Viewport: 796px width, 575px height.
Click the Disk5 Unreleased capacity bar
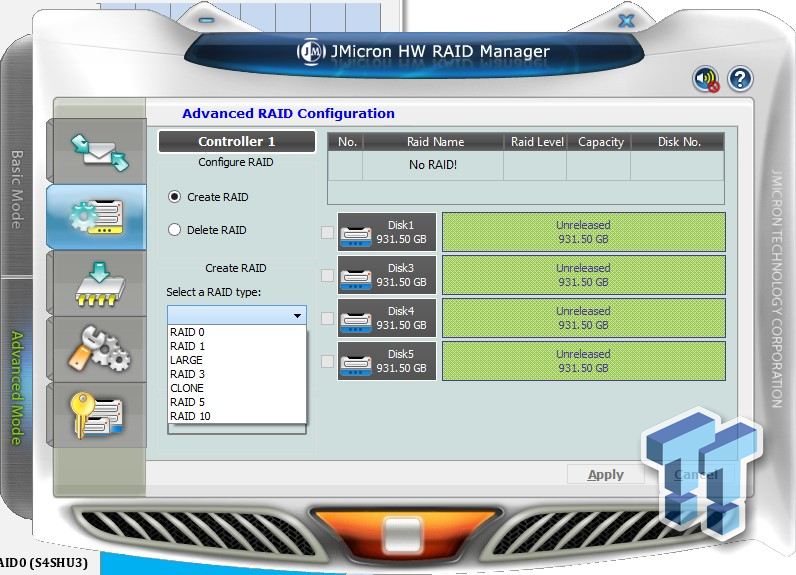583,361
